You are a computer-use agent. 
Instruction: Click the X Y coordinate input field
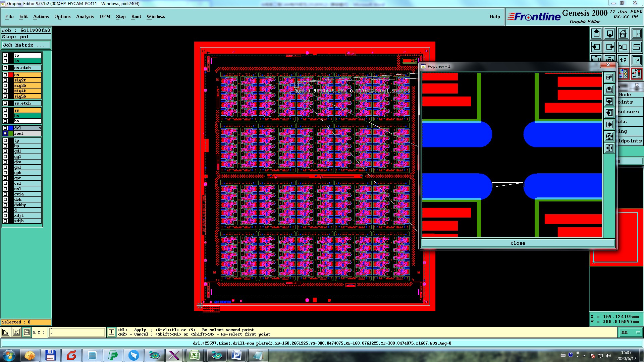77,332
